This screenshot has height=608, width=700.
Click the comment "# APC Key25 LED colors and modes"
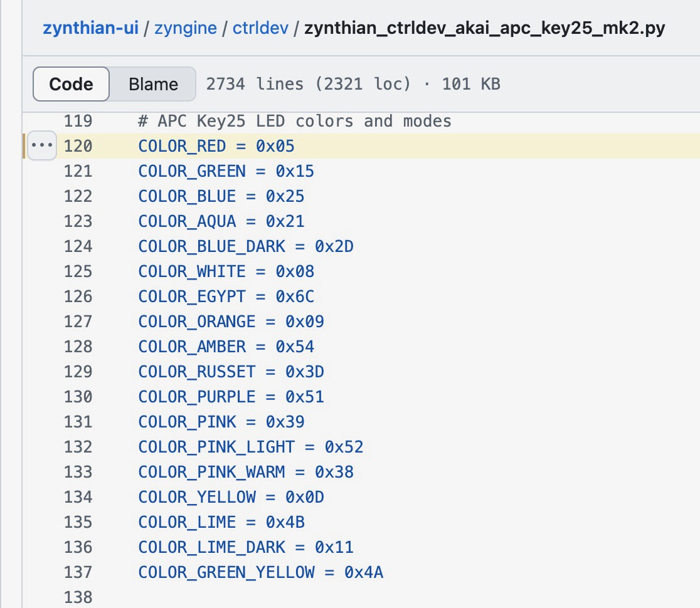click(295, 121)
